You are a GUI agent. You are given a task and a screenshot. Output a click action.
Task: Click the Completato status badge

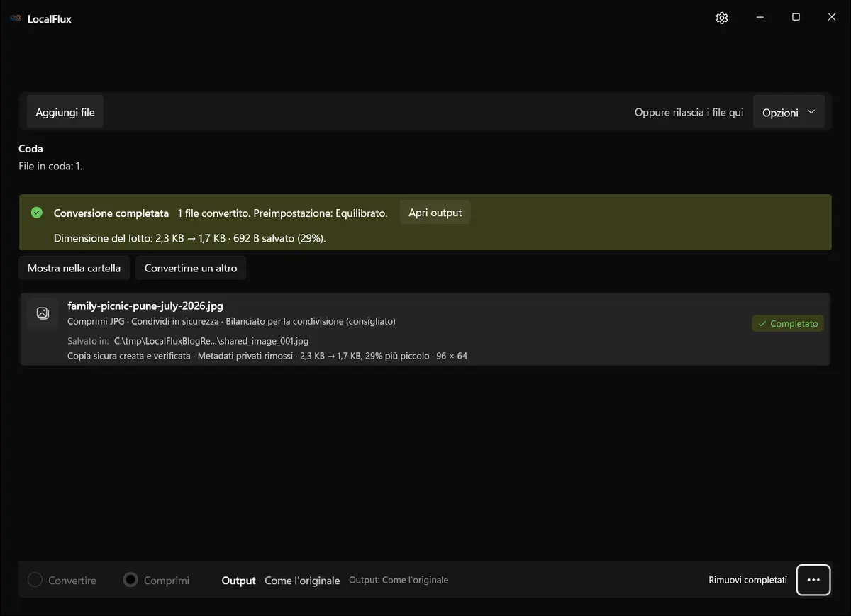click(788, 323)
